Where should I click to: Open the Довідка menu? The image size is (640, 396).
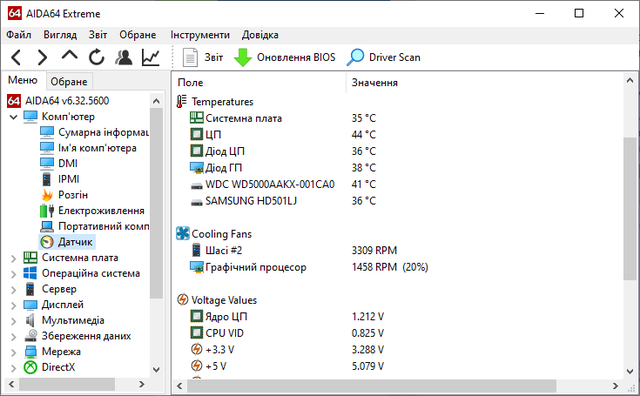(x=260, y=35)
